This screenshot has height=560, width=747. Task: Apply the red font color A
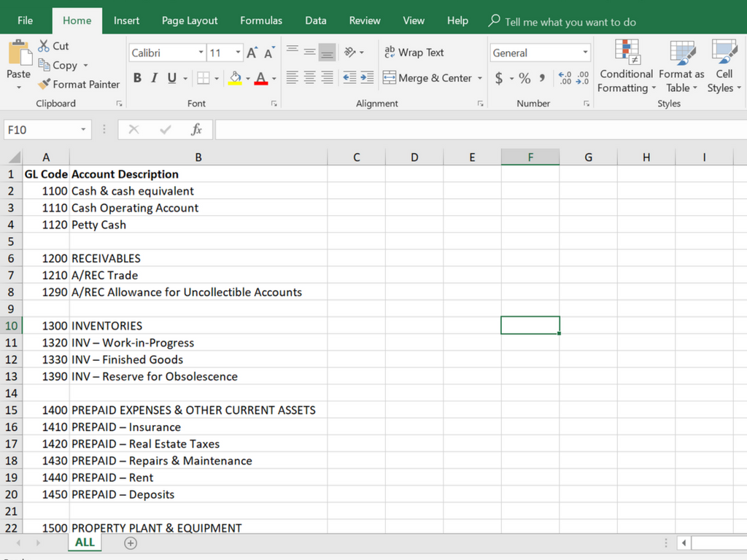(x=260, y=77)
